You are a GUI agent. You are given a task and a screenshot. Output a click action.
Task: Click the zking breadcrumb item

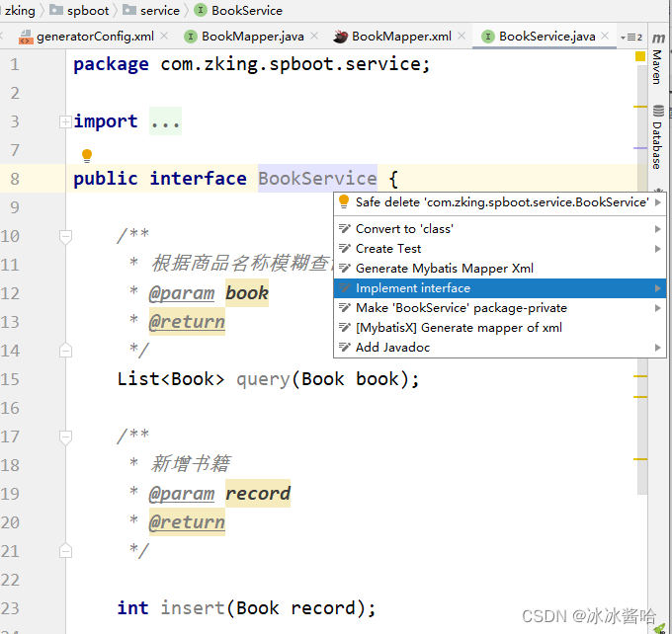point(19,10)
